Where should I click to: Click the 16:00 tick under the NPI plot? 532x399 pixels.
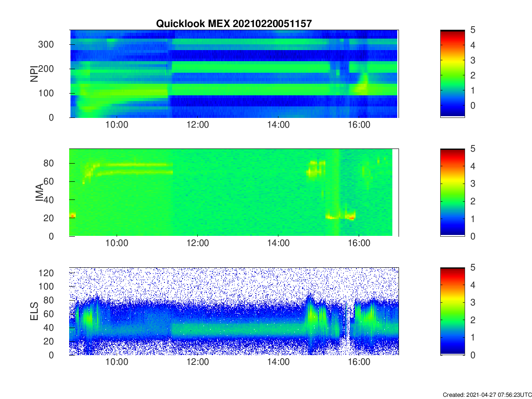point(359,125)
